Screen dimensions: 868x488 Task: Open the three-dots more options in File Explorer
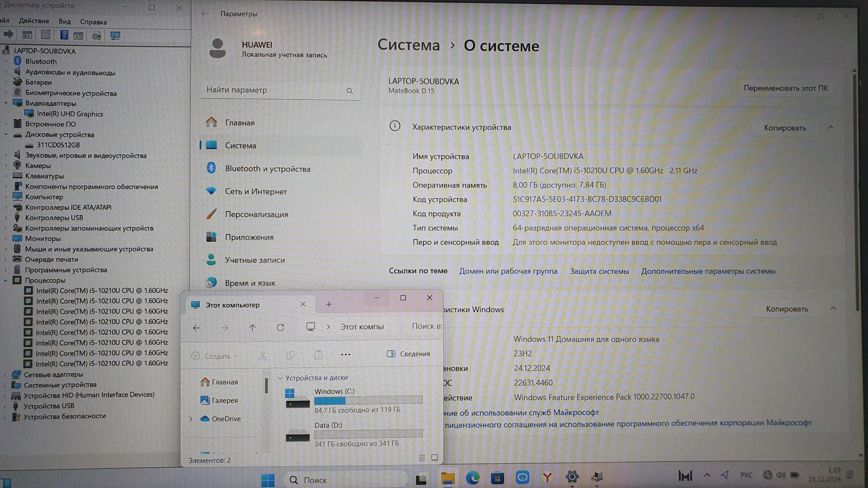tap(345, 355)
